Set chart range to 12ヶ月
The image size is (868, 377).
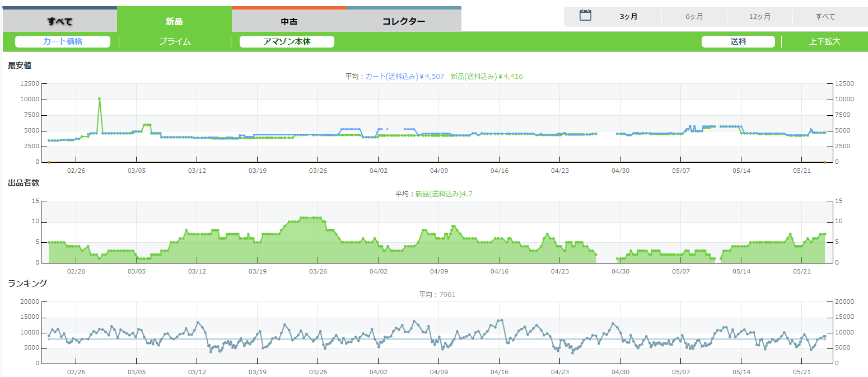(x=760, y=17)
